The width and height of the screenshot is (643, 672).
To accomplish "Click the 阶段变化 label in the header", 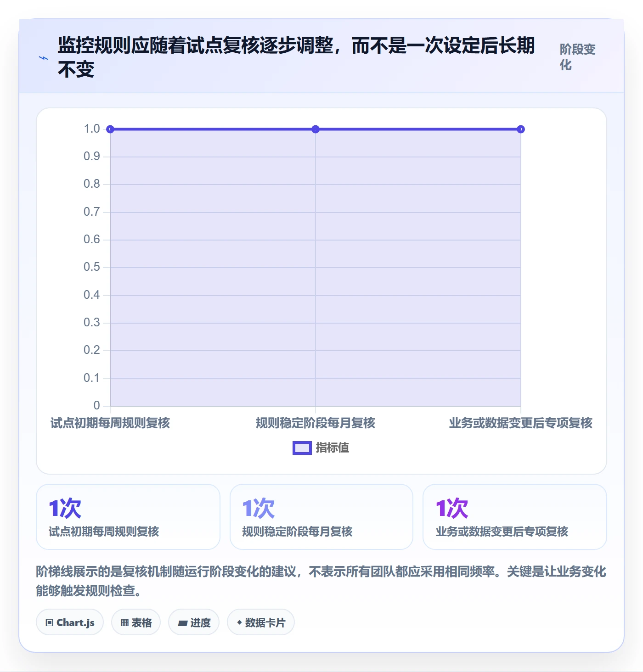I will [577, 57].
